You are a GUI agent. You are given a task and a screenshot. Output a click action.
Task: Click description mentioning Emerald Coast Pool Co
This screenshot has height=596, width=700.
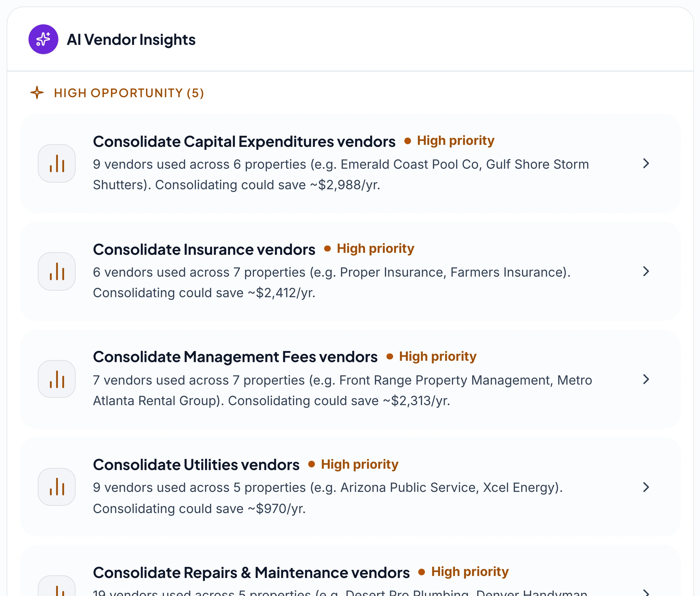341,175
